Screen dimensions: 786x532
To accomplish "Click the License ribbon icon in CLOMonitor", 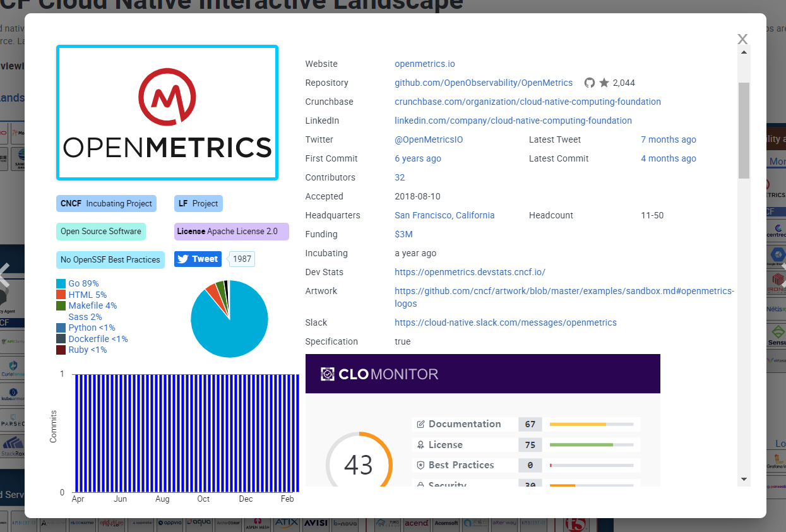I will tap(420, 445).
